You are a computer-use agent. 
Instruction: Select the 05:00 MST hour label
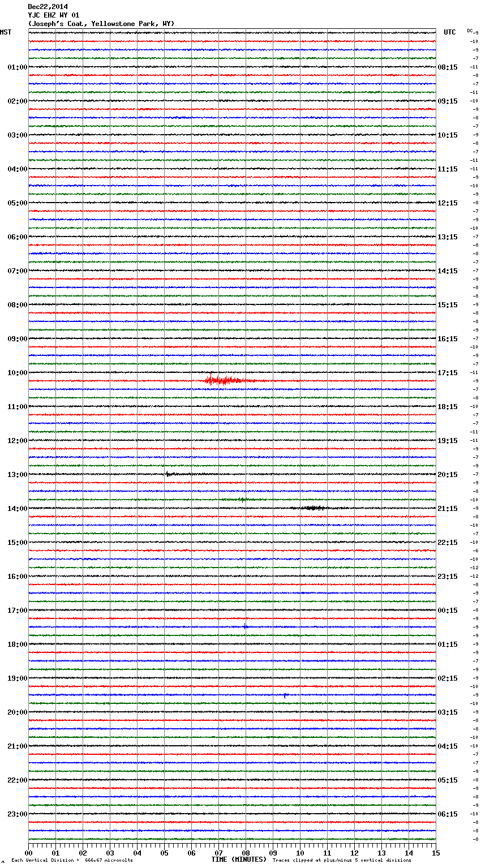point(17,203)
